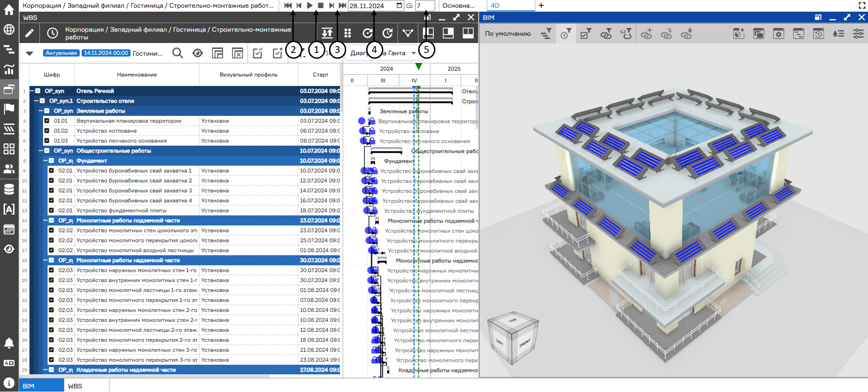Toggle checkbox for Отель Речной row
The image size is (868, 392).
[x=38, y=91]
